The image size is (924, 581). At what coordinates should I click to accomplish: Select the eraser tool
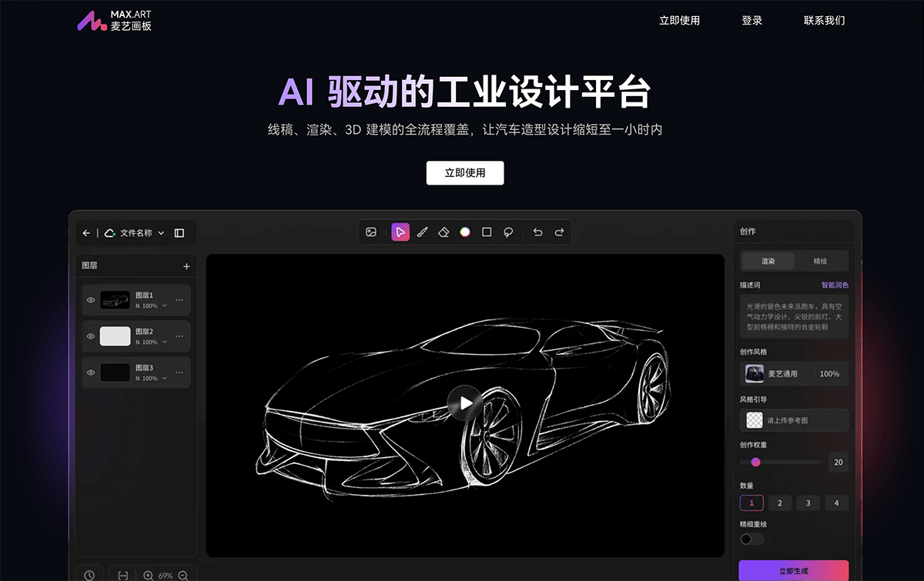[x=444, y=232]
